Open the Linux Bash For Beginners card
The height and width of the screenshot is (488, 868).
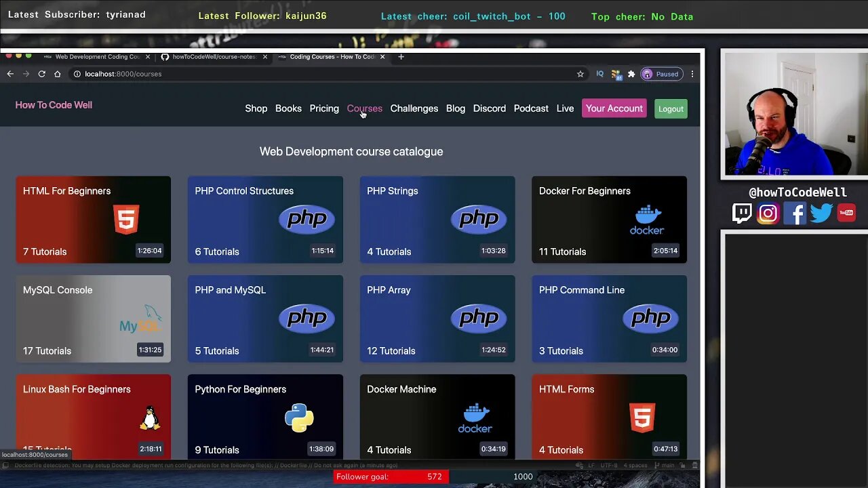[94, 417]
